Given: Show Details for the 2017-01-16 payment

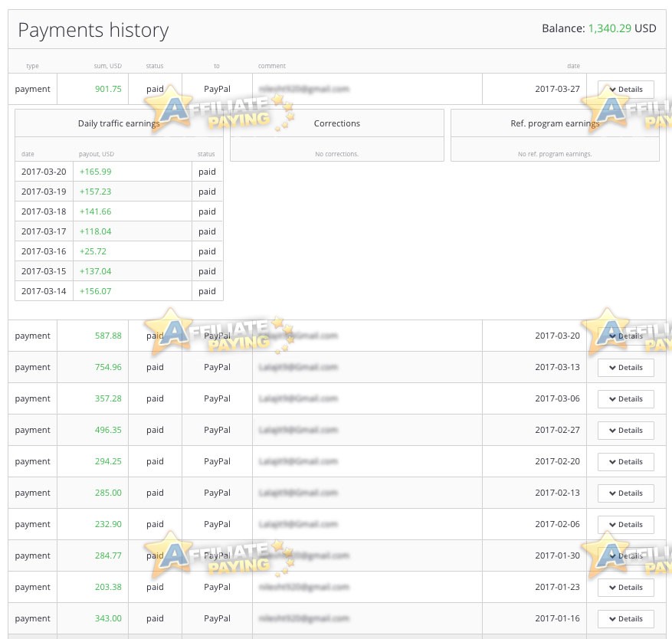Looking at the screenshot, I should (626, 618).
